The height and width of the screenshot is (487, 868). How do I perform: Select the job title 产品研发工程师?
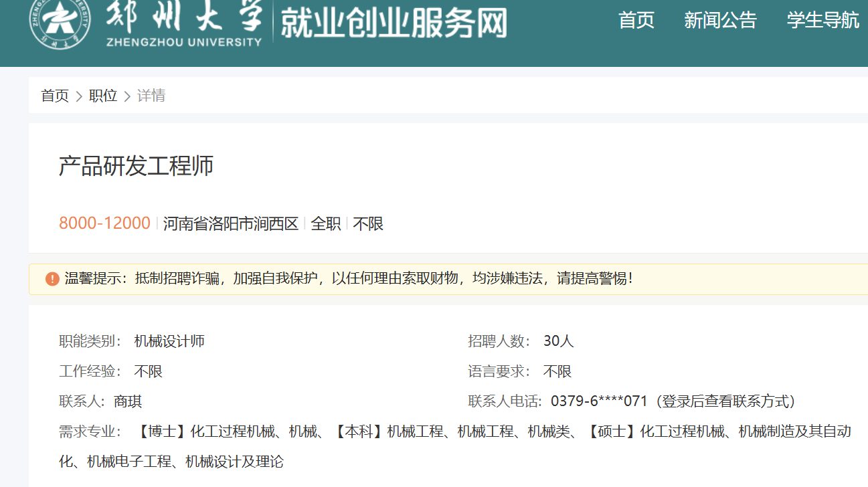(136, 166)
